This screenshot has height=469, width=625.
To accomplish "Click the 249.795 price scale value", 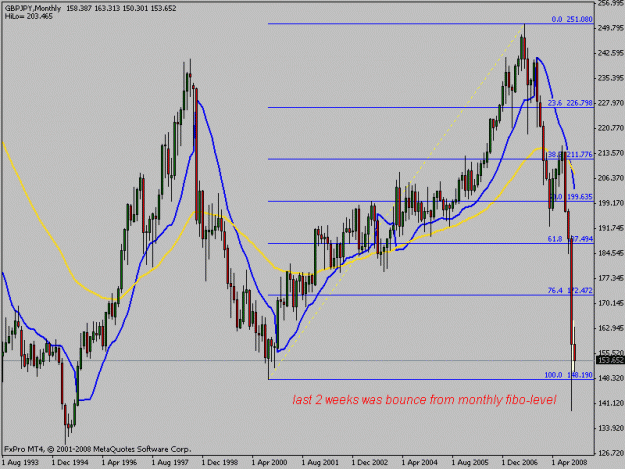I will coord(610,28).
